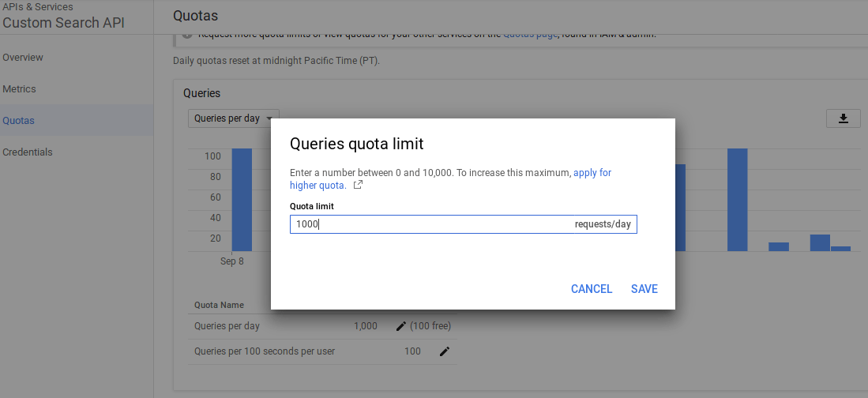
Task: Open the external link icon after higher quota
Action: click(x=358, y=185)
